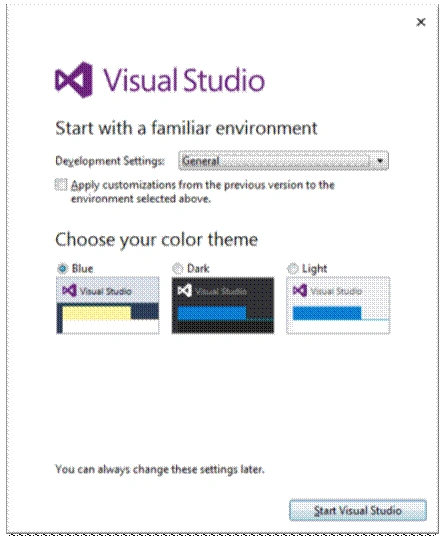The width and height of the screenshot is (445, 543).
Task: Close the setup dialog with the X
Action: [421, 22]
